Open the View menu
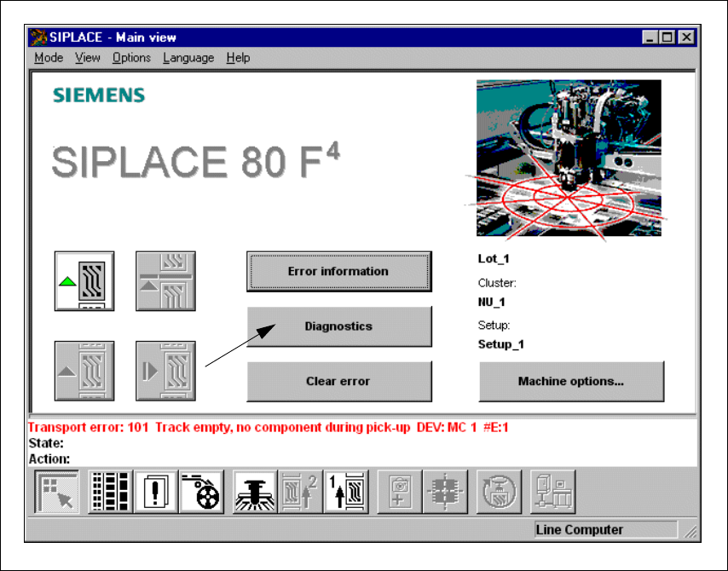Image resolution: width=728 pixels, height=571 pixels. 87,58
